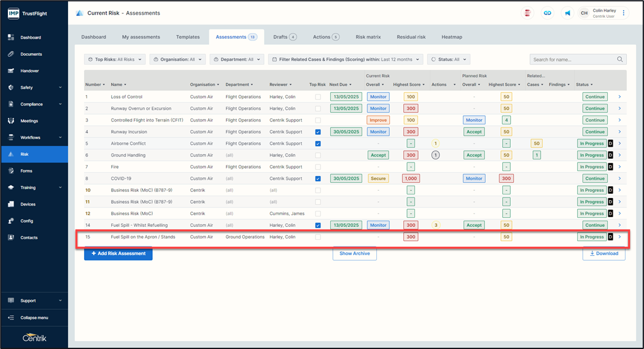Screen dimensions: 644x349
Task: Click the Show Archive button
Action: [x=354, y=253]
